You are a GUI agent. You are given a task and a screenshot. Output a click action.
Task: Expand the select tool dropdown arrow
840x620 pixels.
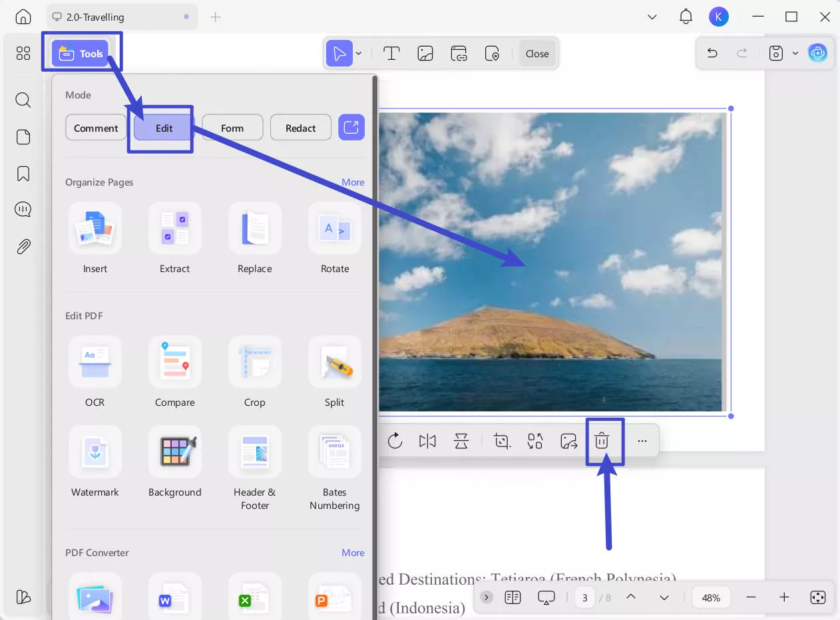[x=359, y=54]
